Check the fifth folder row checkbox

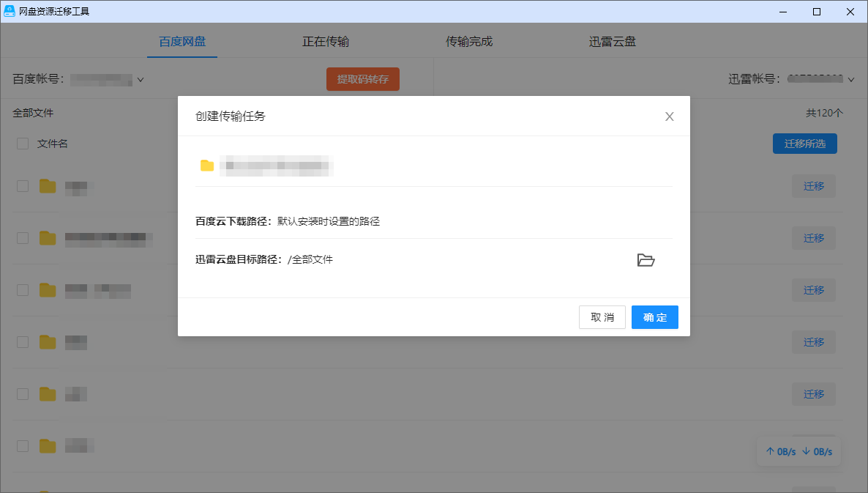(x=23, y=394)
